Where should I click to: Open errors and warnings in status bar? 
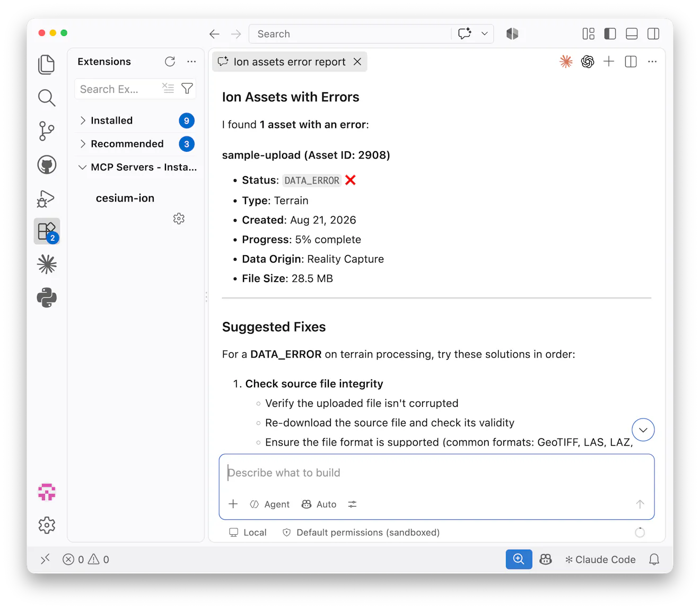pos(86,559)
